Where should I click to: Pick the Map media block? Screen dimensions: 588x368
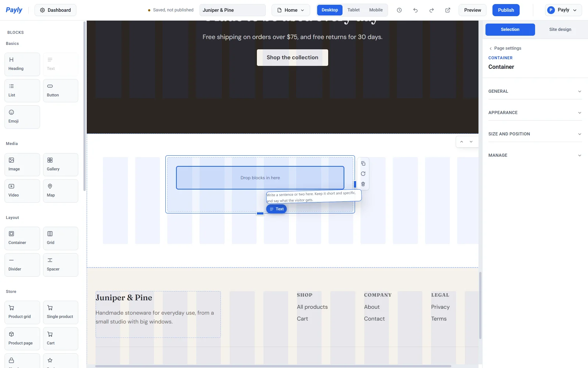click(x=61, y=191)
